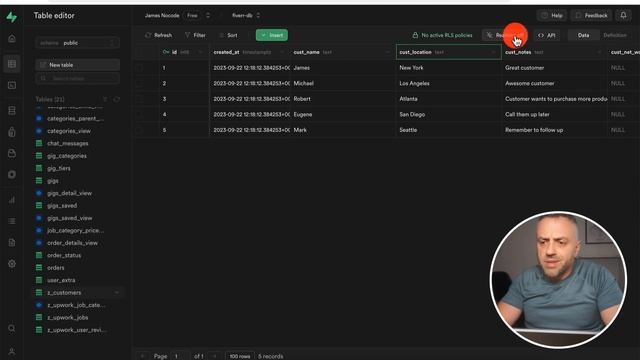Go to the next page arrow
Screen dimensions: 640x360
pyautogui.click(x=215, y=356)
